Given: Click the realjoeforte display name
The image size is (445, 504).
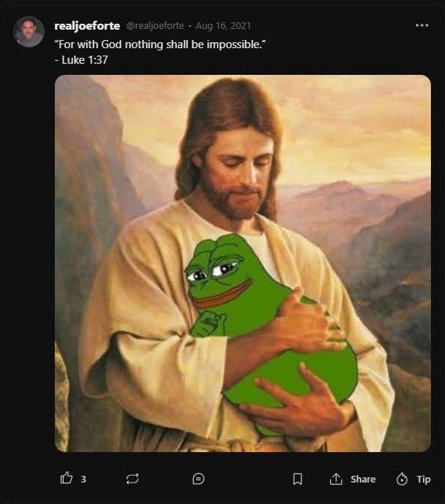Looking at the screenshot, I should coord(87,26).
